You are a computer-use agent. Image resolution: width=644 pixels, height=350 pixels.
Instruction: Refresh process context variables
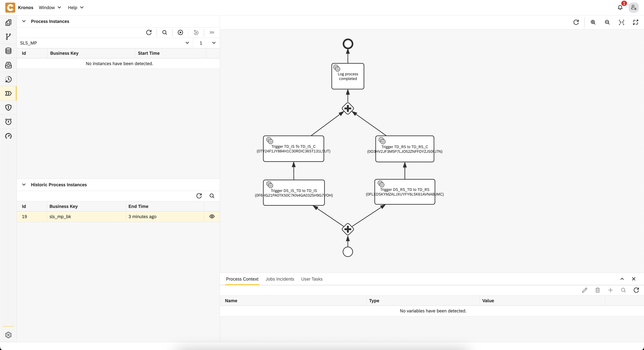pyautogui.click(x=636, y=290)
